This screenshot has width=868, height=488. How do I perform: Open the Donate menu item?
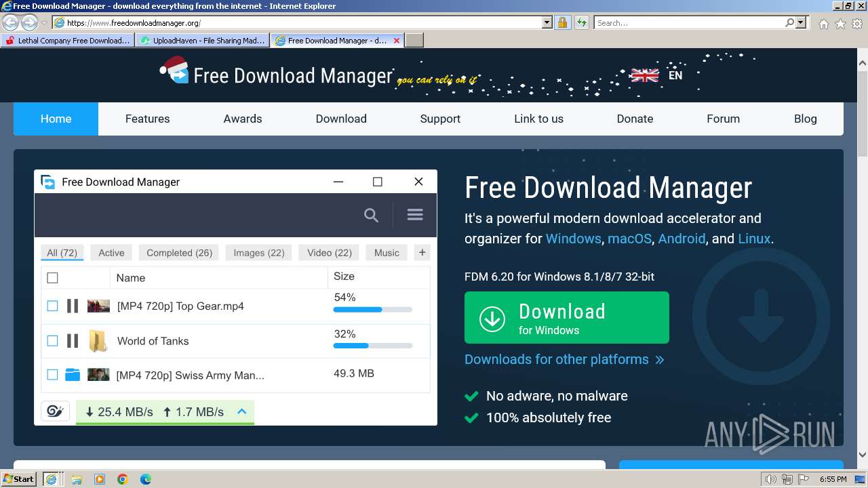635,119
